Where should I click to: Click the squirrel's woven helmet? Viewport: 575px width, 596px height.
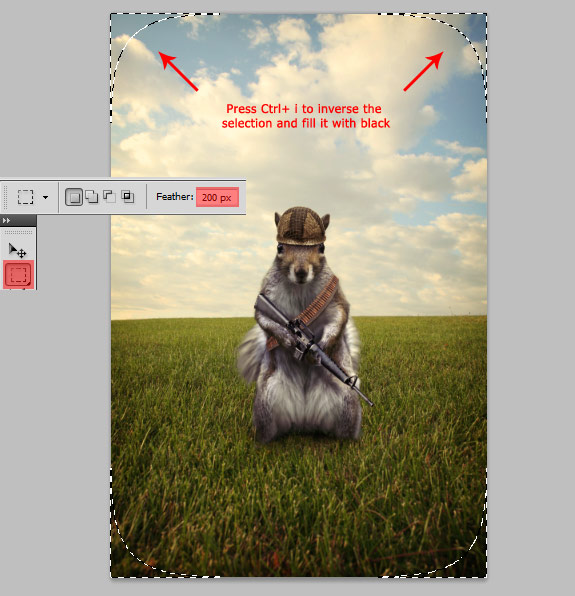coord(301,226)
